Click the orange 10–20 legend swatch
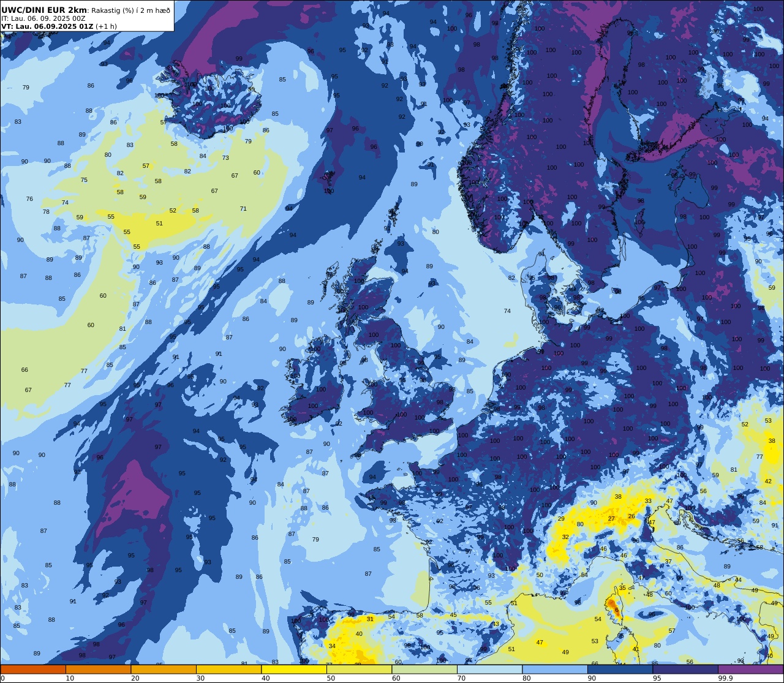 [98, 669]
